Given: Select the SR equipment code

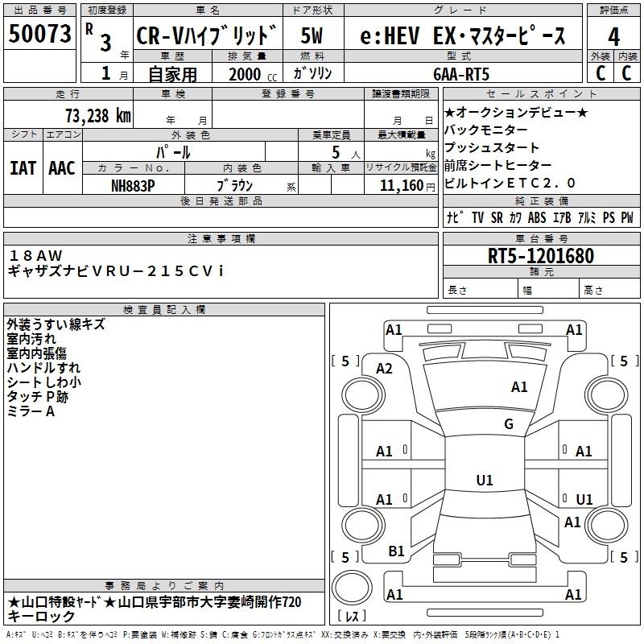Looking at the screenshot, I should [x=497, y=218].
